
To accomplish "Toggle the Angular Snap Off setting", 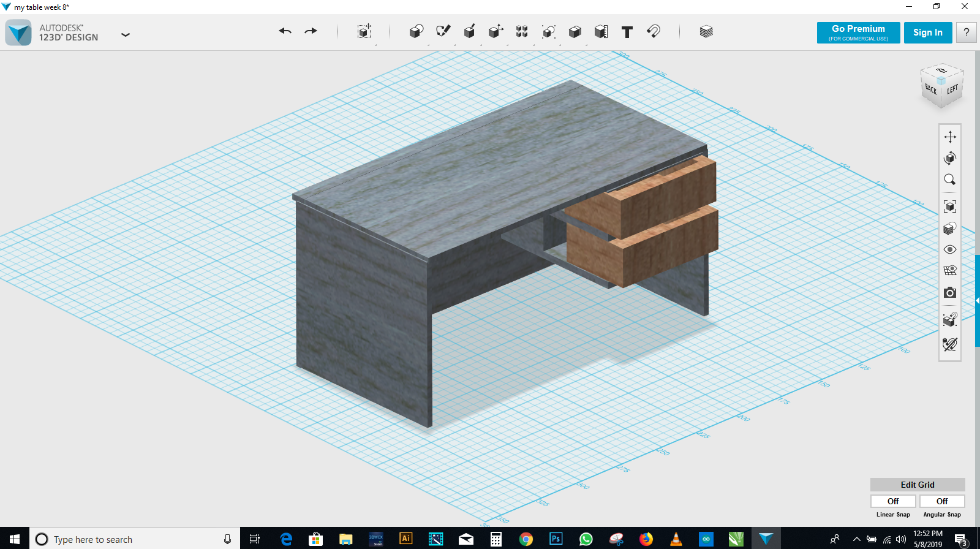I will pos(942,501).
